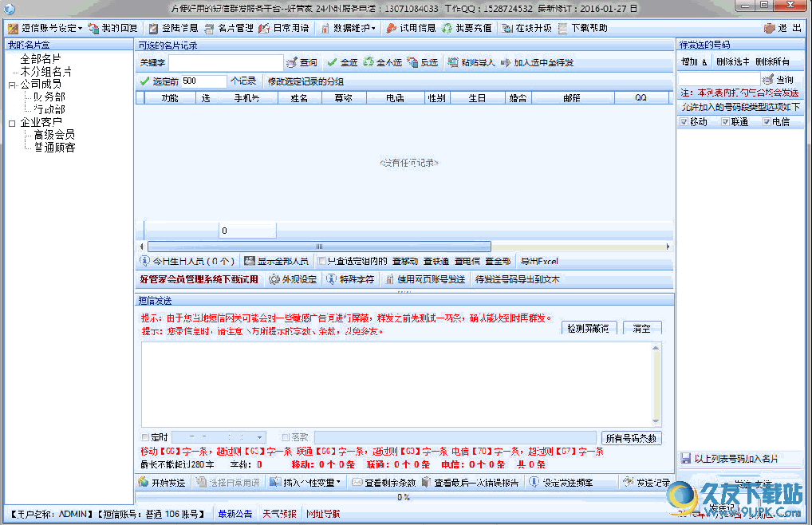Toggle the 移动 carrier checkbox
This screenshot has width=812, height=525.
(x=684, y=121)
